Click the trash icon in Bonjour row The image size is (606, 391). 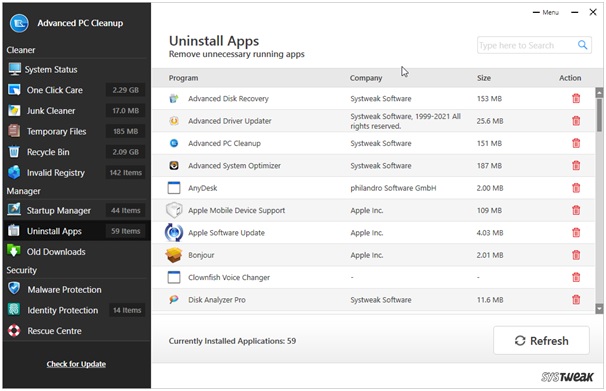pos(576,255)
